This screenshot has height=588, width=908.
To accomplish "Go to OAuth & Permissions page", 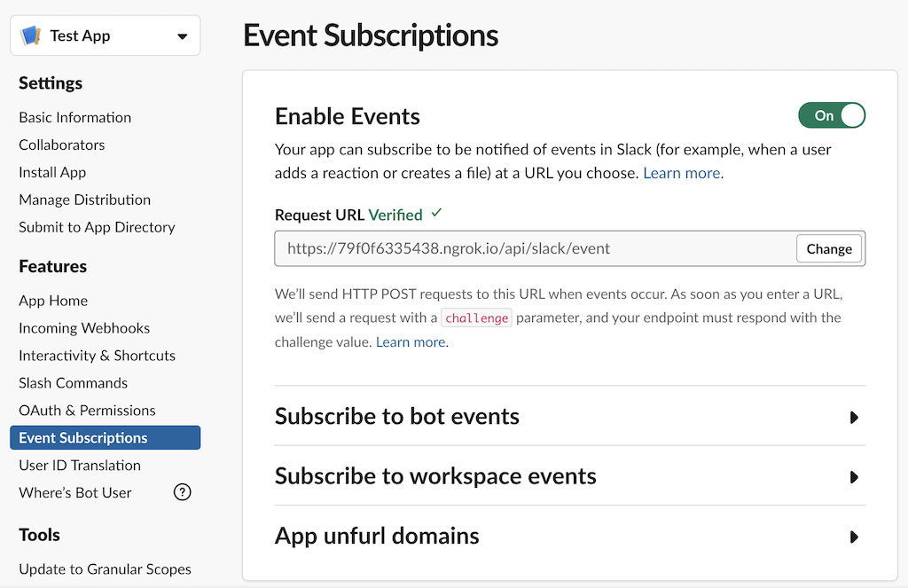I will tap(87, 411).
